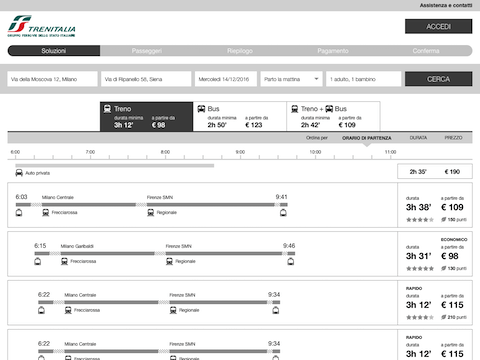Click the 6:15 journey progress bar
This screenshot has height=360, width=480.
[x=165, y=254]
